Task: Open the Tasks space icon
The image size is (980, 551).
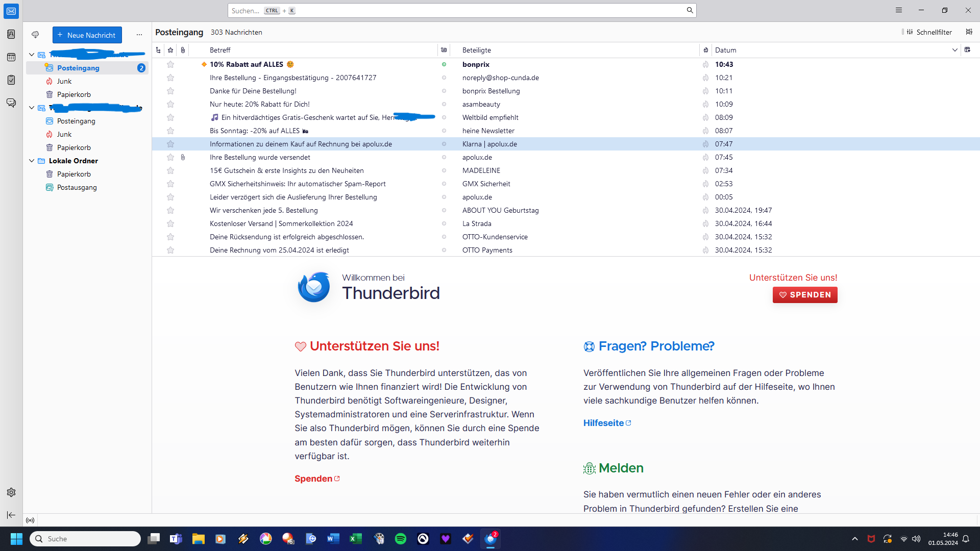Action: click(x=11, y=80)
